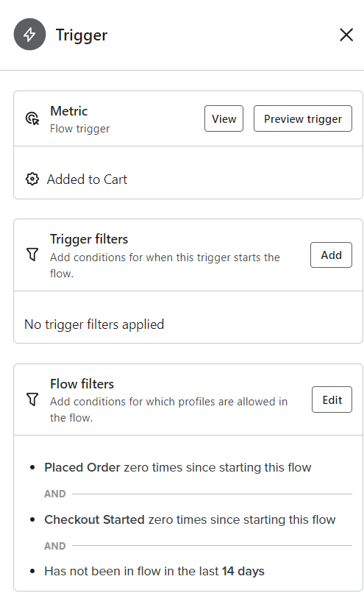Viewport: 364px width, 593px height.
Task: Click the Flow filters heading
Action: pos(82,384)
